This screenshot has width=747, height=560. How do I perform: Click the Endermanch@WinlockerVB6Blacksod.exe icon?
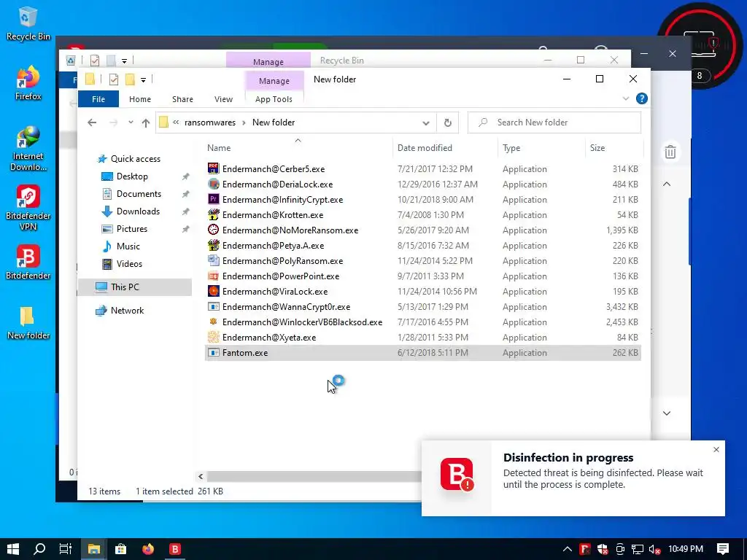tap(214, 322)
